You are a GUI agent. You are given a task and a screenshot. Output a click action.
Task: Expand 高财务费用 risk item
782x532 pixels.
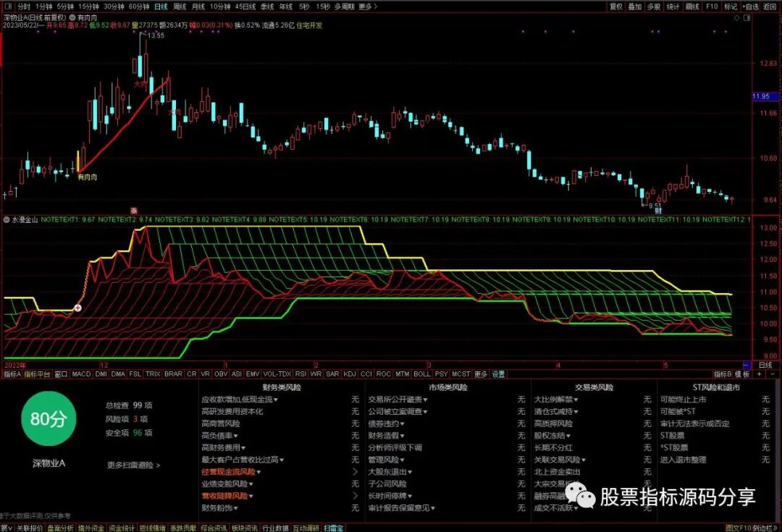(224, 447)
